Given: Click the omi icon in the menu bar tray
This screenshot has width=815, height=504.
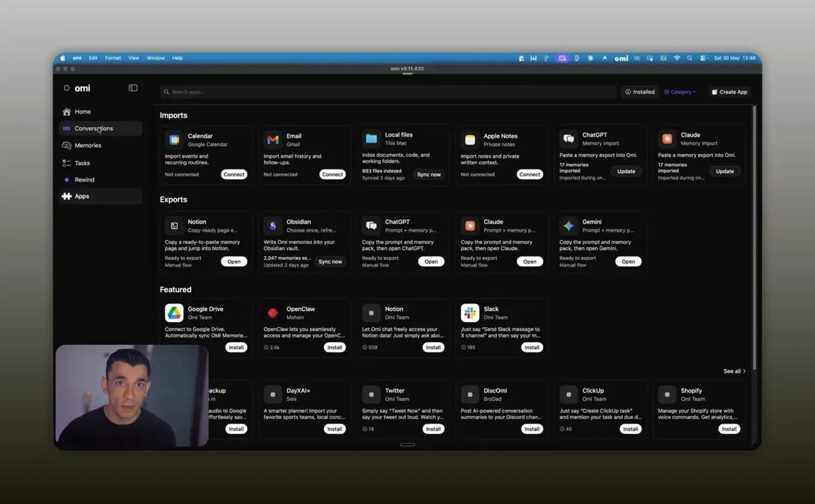Looking at the screenshot, I should coord(621,58).
